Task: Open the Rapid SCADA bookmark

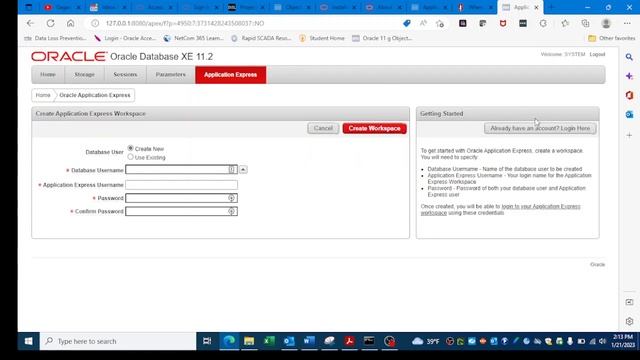Action: 261,38
